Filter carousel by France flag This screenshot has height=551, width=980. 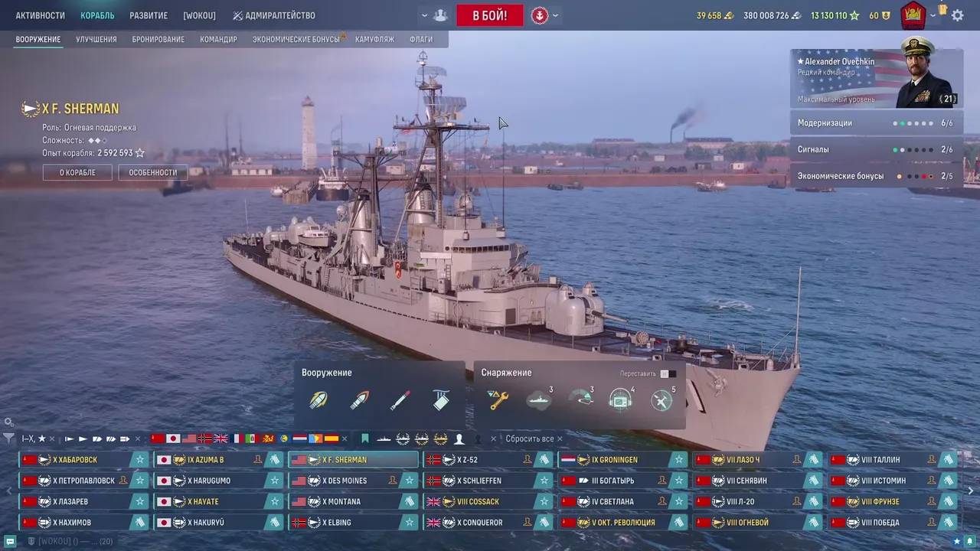pyautogui.click(x=238, y=439)
